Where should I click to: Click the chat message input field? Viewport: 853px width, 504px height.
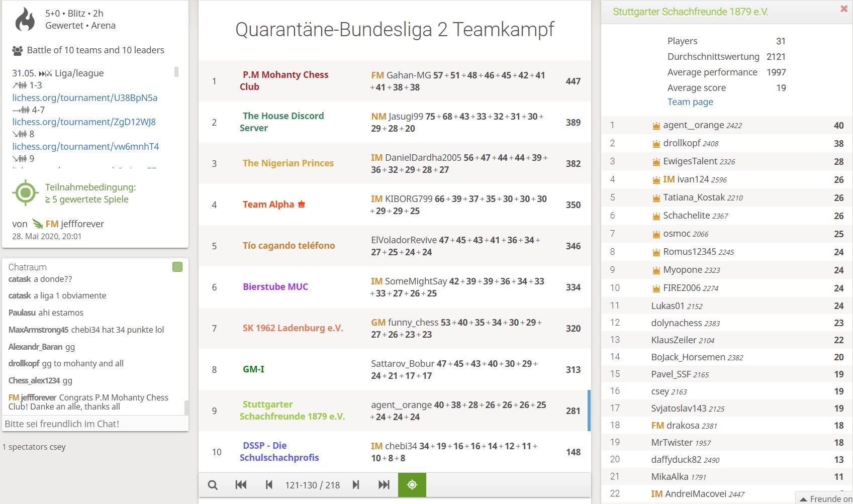tap(96, 424)
